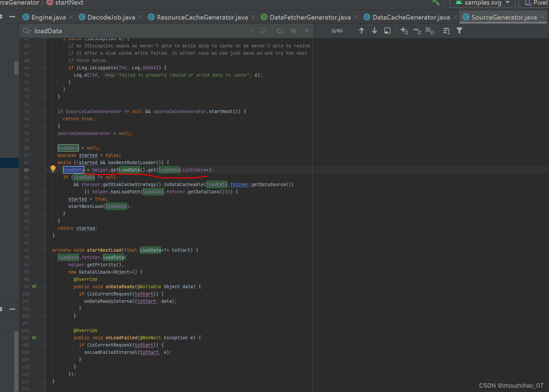
Task: Toggle Match Case (Cc) search option
Action: point(280,31)
